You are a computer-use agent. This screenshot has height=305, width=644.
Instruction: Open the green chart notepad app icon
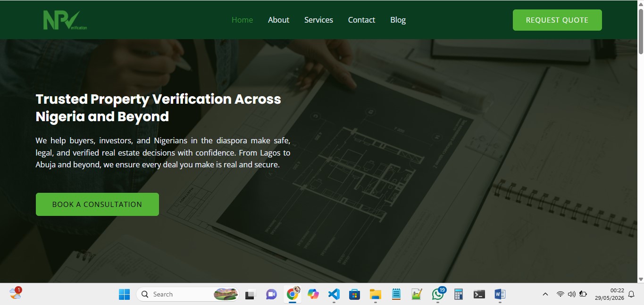pyautogui.click(x=417, y=294)
